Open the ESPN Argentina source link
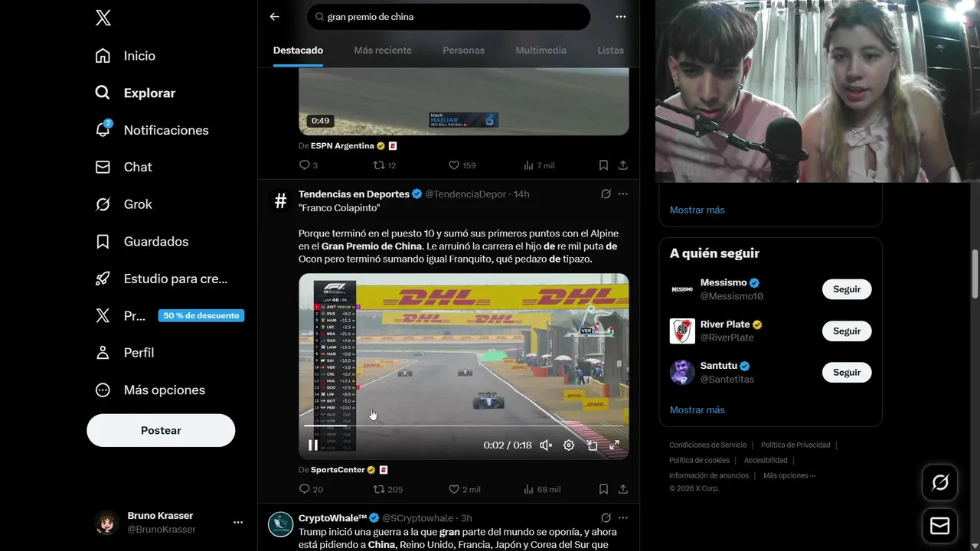This screenshot has height=551, width=980. pos(342,145)
